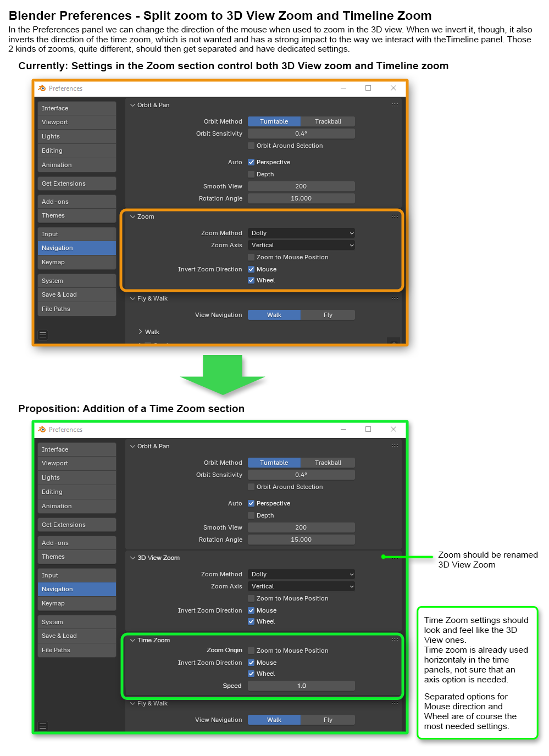Click Time Zoom Speed slider showing 1.0

tap(301, 686)
